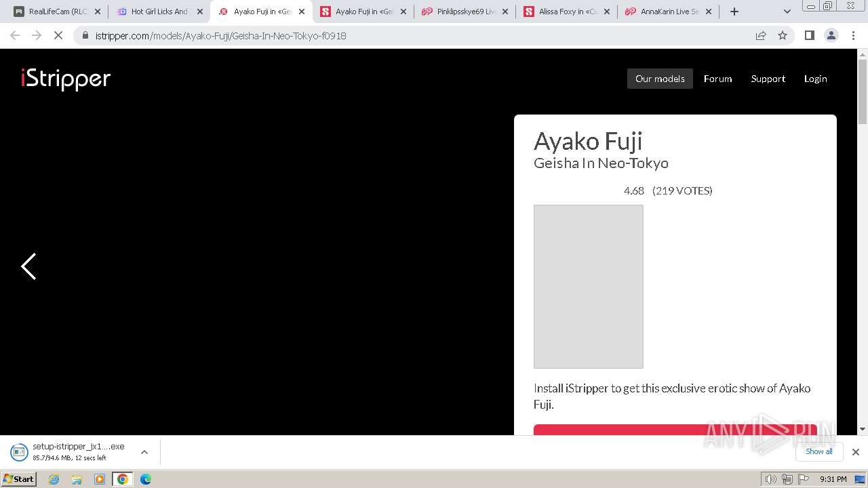The width and height of the screenshot is (868, 488).
Task: Expand the download item options chevron
Action: [144, 452]
